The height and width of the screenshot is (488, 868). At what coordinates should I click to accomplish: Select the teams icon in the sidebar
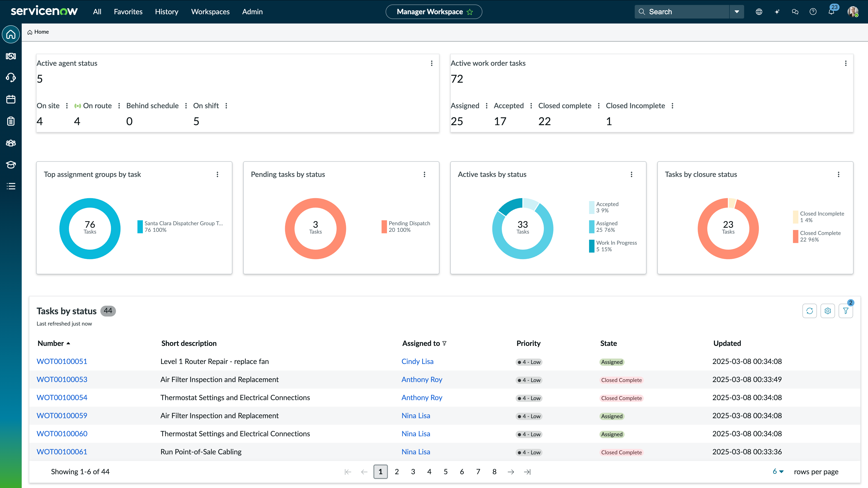coord(11,143)
